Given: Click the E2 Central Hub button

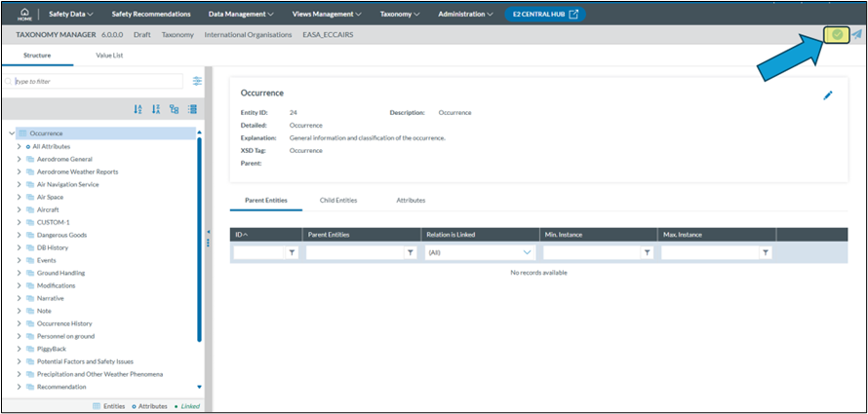Looking at the screenshot, I should (544, 15).
